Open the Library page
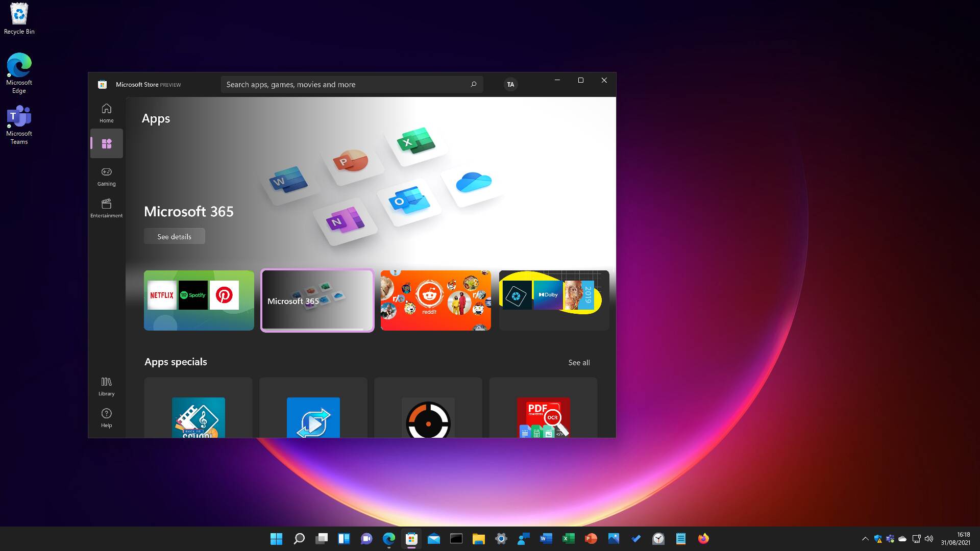The image size is (980, 551). [x=106, y=386]
